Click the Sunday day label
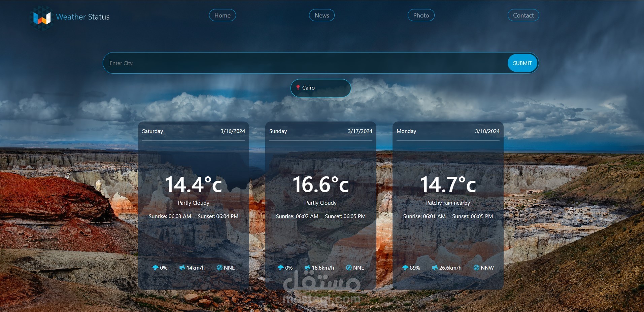Viewport: 644px width, 312px height. [x=278, y=131]
